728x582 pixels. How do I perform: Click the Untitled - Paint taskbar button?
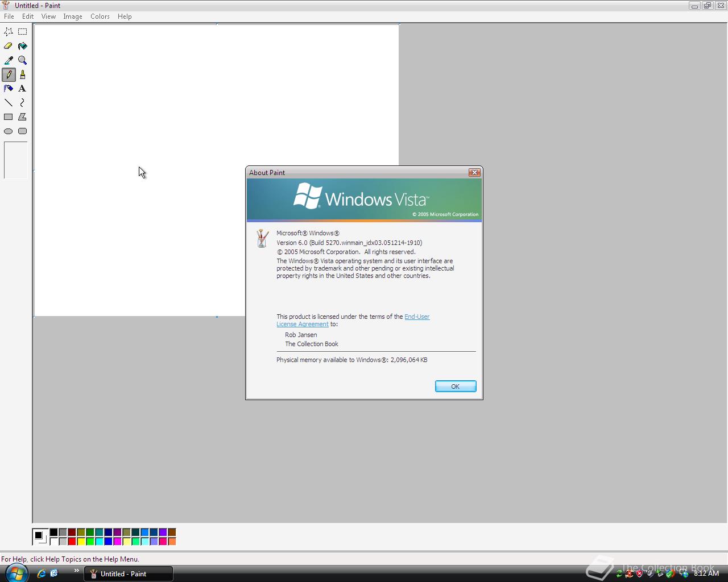click(129, 573)
